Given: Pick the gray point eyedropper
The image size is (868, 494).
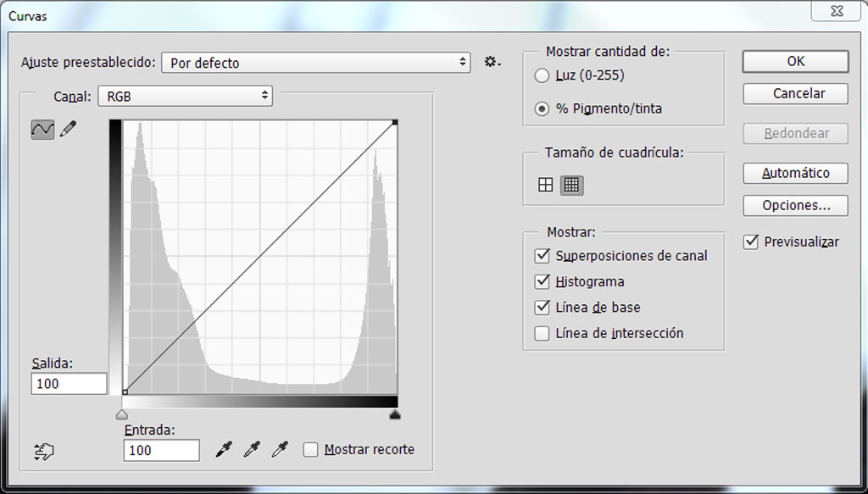Looking at the screenshot, I should [x=252, y=449].
